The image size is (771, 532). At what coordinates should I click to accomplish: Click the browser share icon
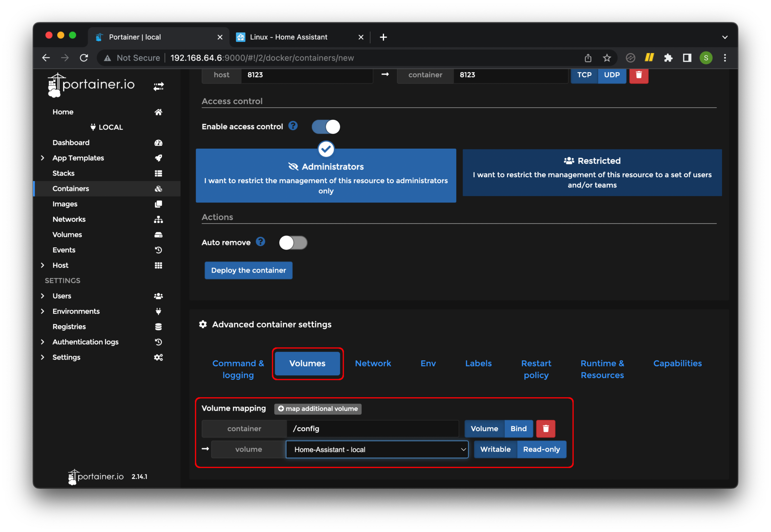pyautogui.click(x=588, y=58)
